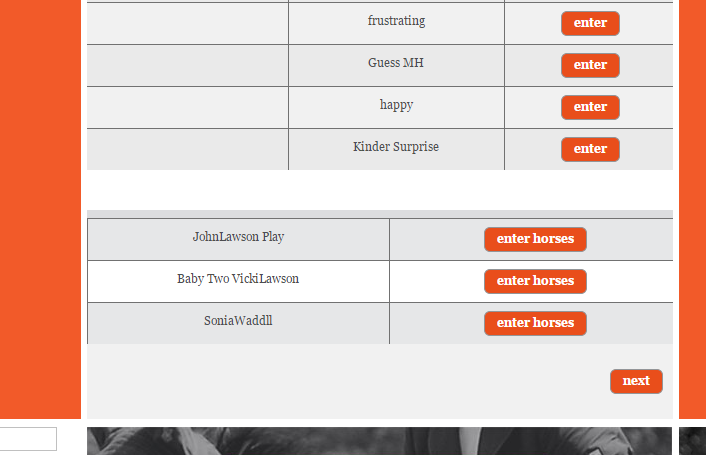
Task: Click enter horses for JohnLawson Play
Action: (x=535, y=239)
